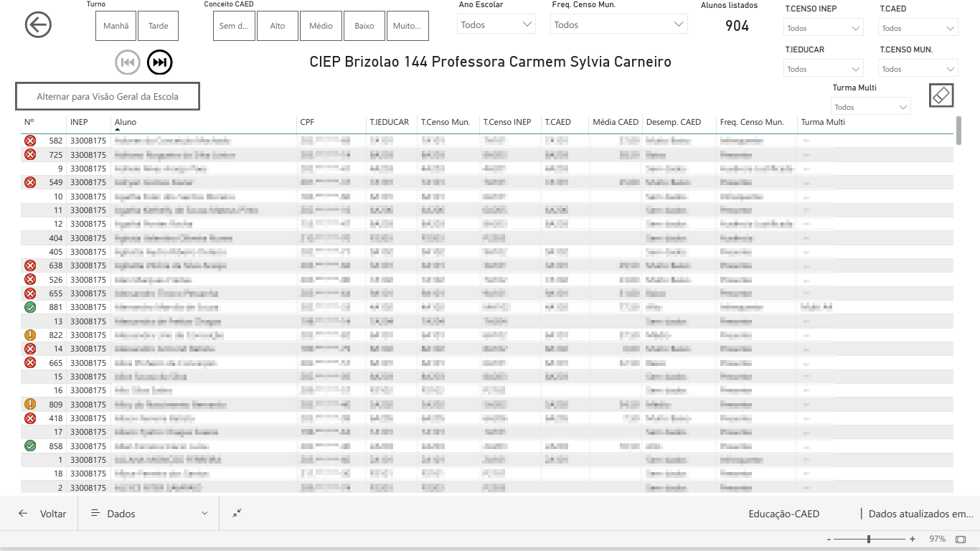Expand the Freq. Censo Mun. dropdown
This screenshot has width=980, height=551.
(x=618, y=25)
